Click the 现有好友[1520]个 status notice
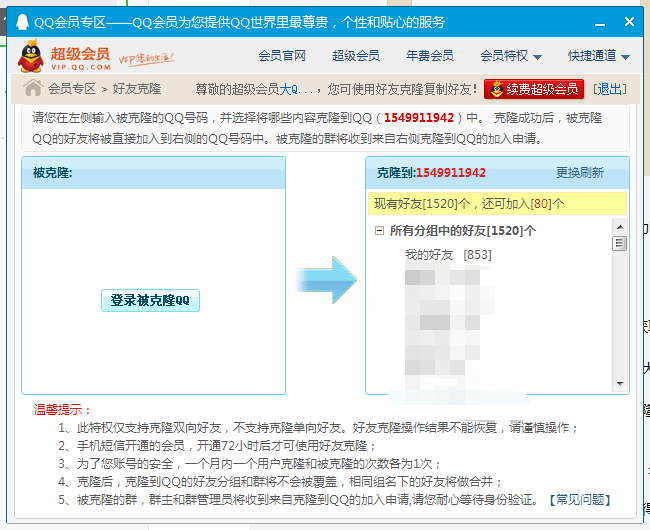This screenshot has height=530, width=650. tap(497, 203)
